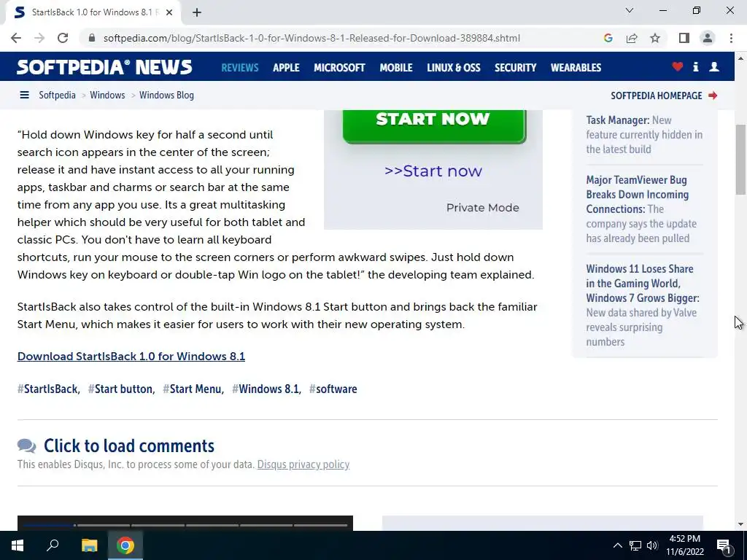Open network status tray icon

point(635,545)
